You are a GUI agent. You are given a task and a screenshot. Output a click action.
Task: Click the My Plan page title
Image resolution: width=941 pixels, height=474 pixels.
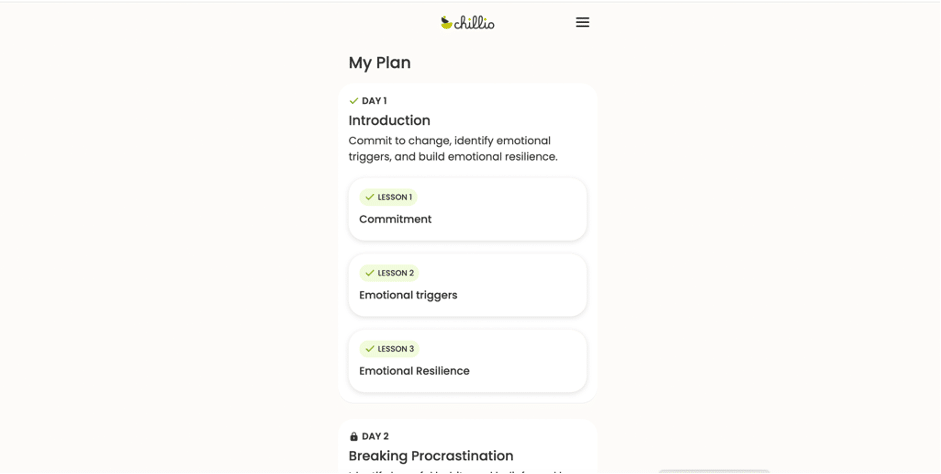tap(380, 62)
